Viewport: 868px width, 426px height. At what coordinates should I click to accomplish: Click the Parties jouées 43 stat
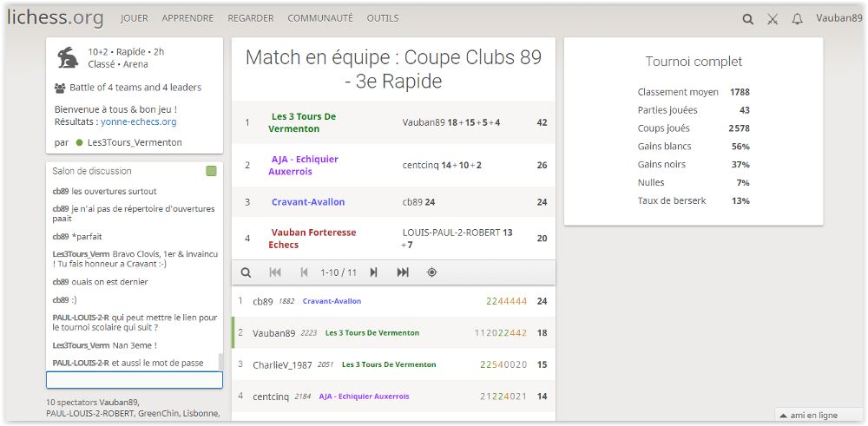(694, 110)
